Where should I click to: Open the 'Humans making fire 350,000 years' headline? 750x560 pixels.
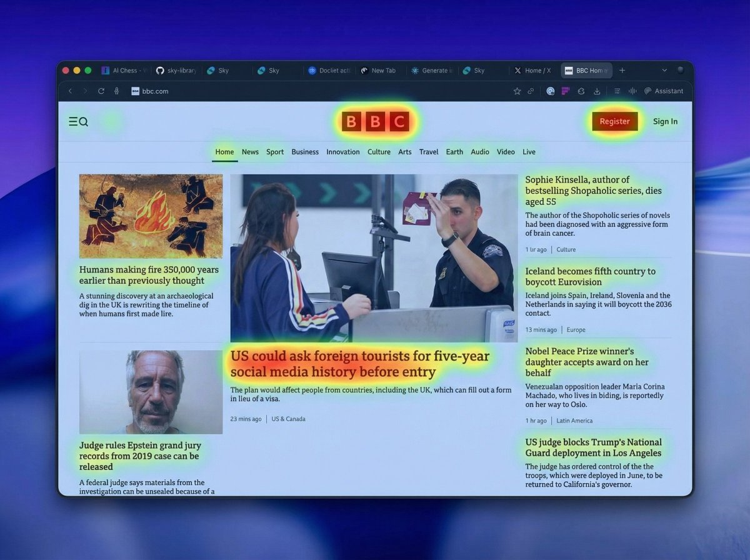pos(149,276)
